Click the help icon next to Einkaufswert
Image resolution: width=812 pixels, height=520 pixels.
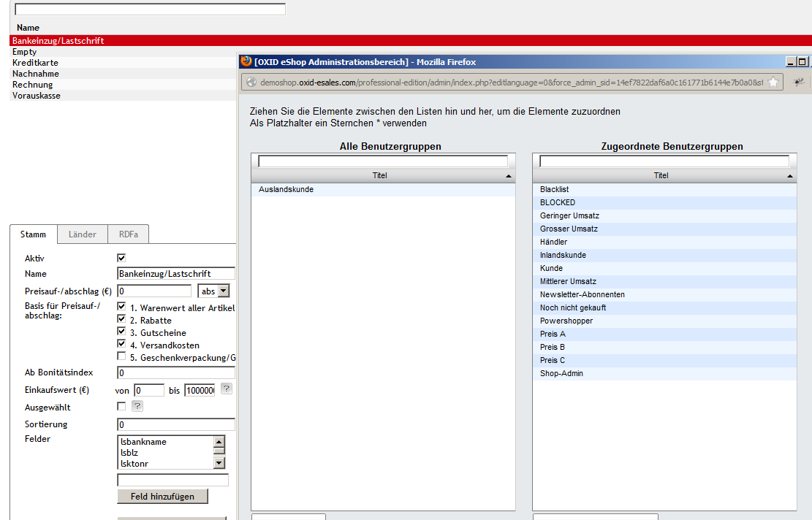click(227, 389)
